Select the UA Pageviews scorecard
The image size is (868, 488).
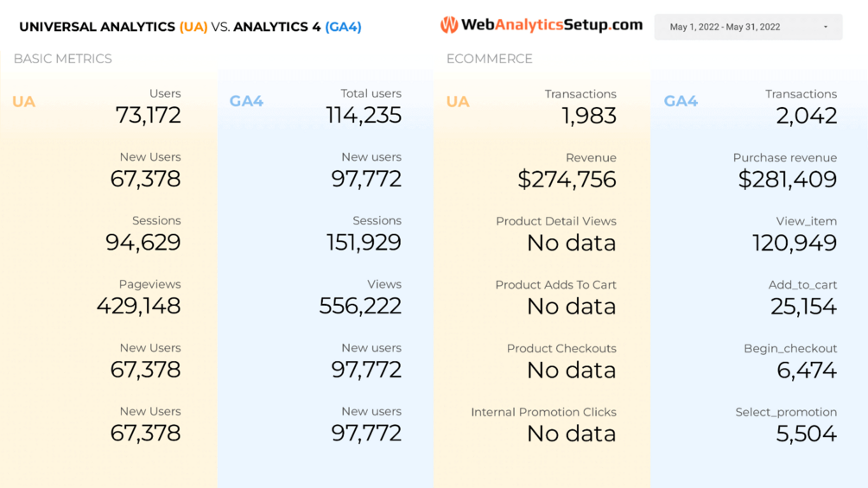click(139, 298)
